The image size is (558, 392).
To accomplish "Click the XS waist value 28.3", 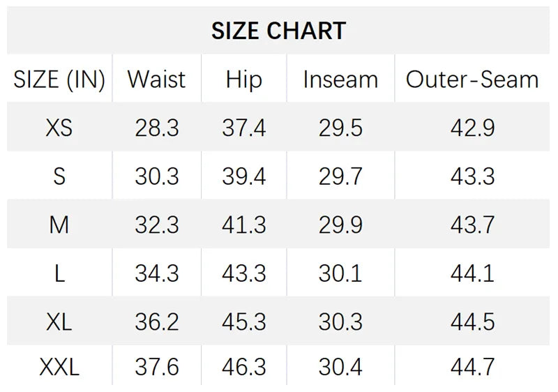I will 157,128.
